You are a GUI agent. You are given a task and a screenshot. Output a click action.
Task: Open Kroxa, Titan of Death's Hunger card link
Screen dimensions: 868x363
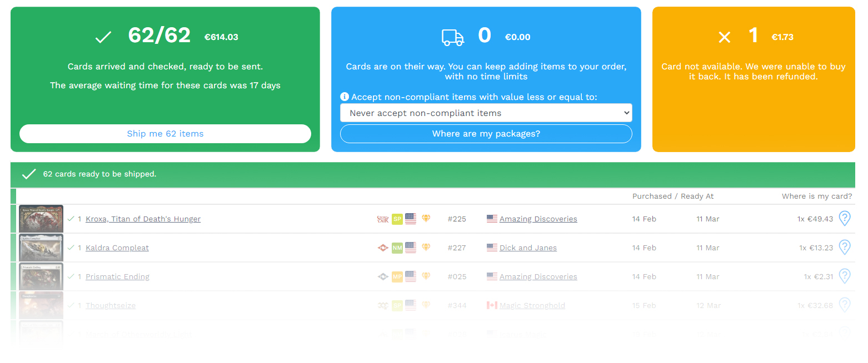click(143, 219)
